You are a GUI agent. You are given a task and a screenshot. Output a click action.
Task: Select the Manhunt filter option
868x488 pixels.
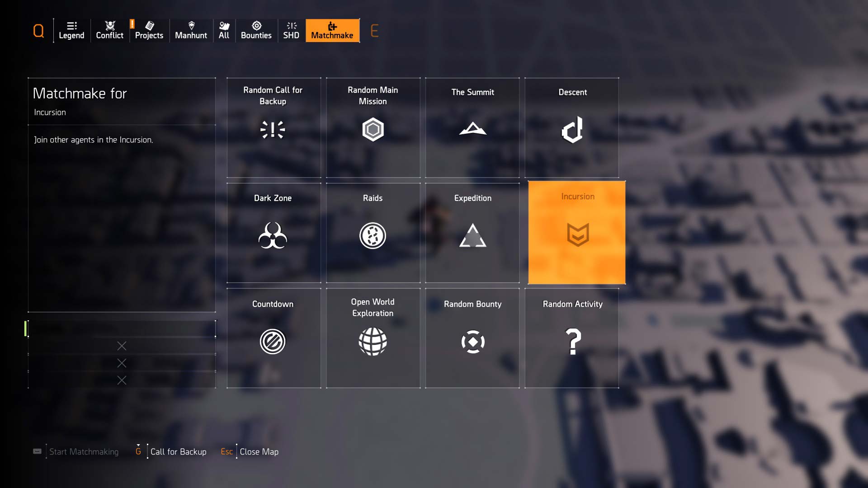(x=191, y=29)
